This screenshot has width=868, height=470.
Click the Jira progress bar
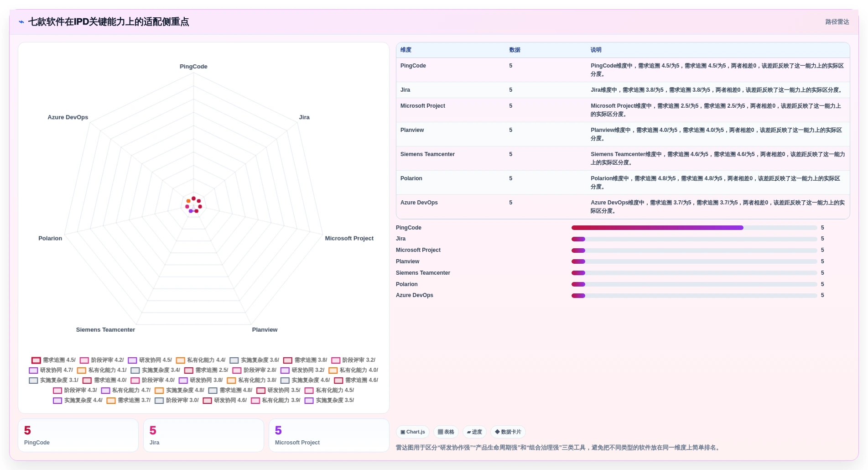point(694,239)
